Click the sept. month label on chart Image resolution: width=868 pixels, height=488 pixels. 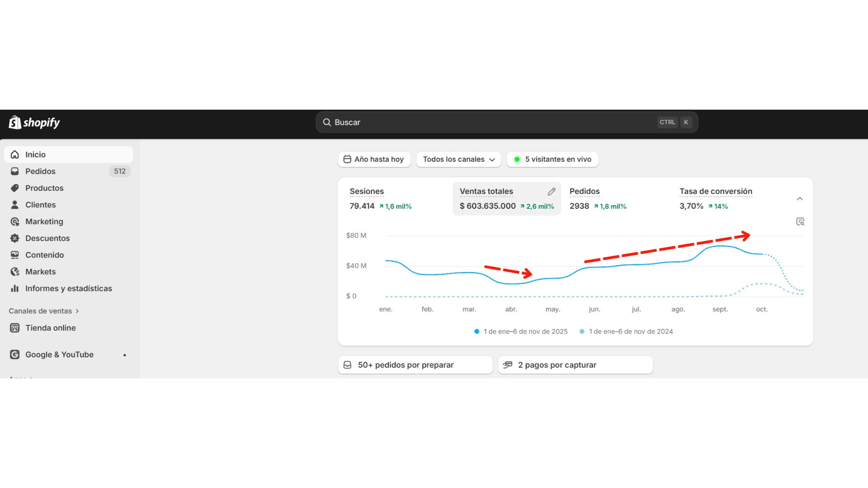click(720, 309)
